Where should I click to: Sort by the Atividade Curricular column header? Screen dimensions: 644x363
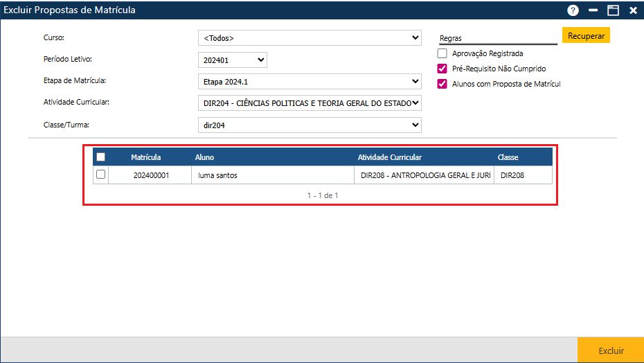(389, 157)
